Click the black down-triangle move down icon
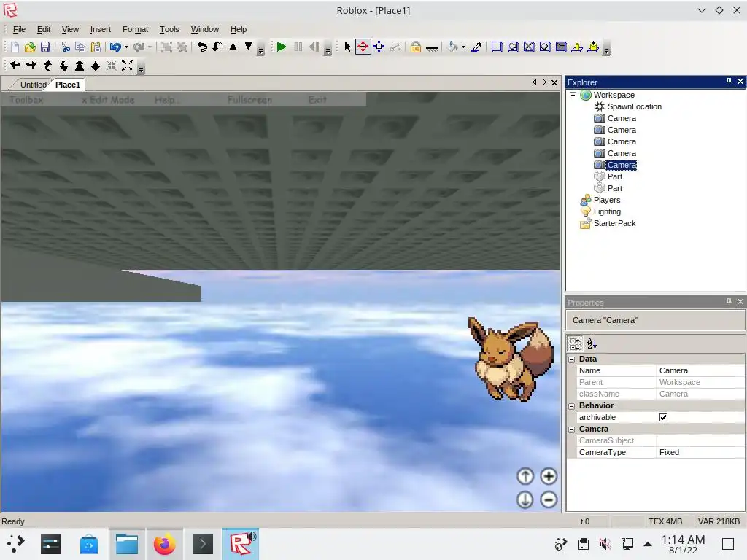 coord(248,47)
